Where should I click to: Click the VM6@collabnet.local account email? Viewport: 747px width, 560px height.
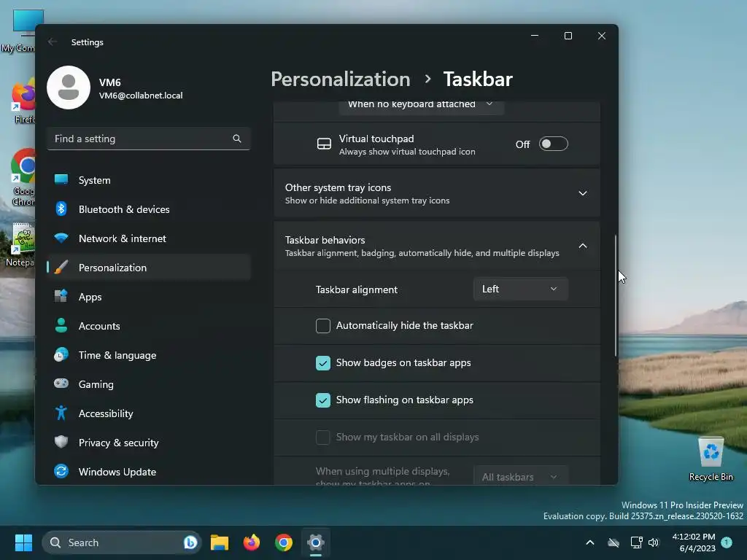coord(141,96)
